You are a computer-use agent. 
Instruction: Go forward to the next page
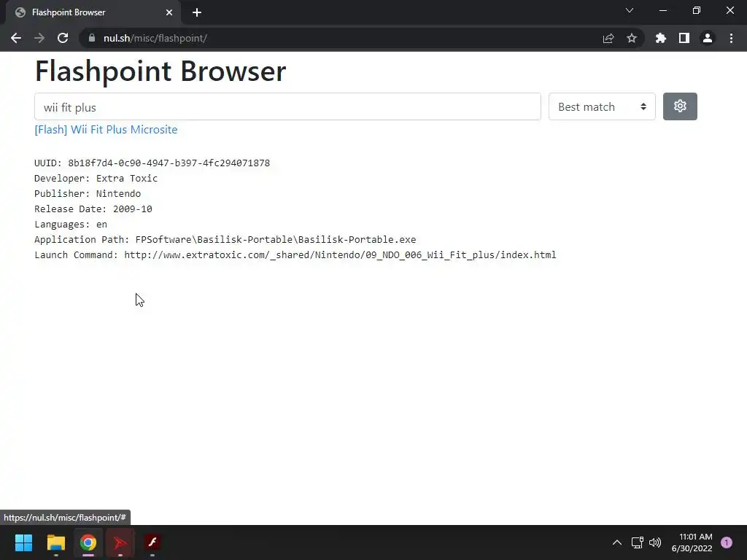(39, 38)
